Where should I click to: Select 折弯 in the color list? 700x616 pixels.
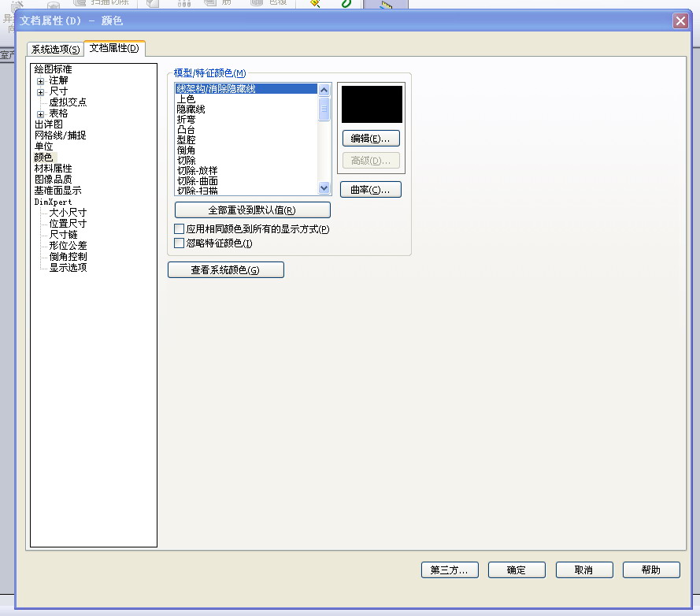tap(246, 120)
